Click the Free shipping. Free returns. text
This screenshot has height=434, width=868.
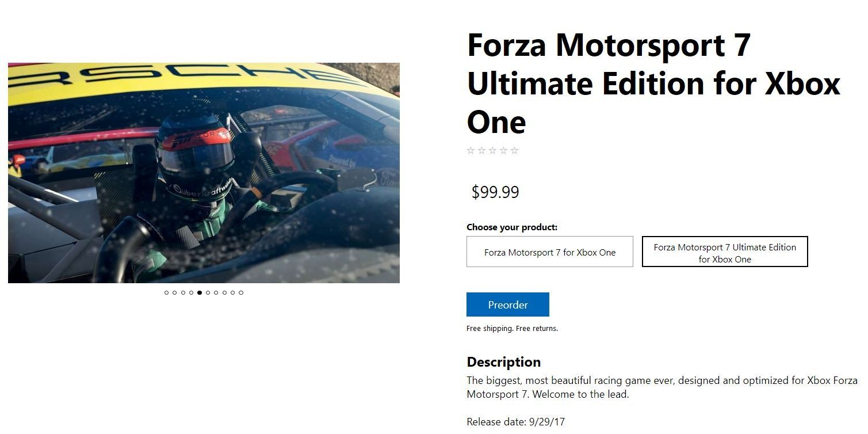pos(512,329)
